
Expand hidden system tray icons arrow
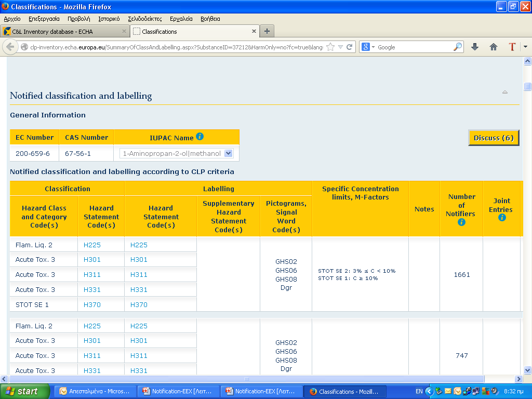tap(429, 391)
